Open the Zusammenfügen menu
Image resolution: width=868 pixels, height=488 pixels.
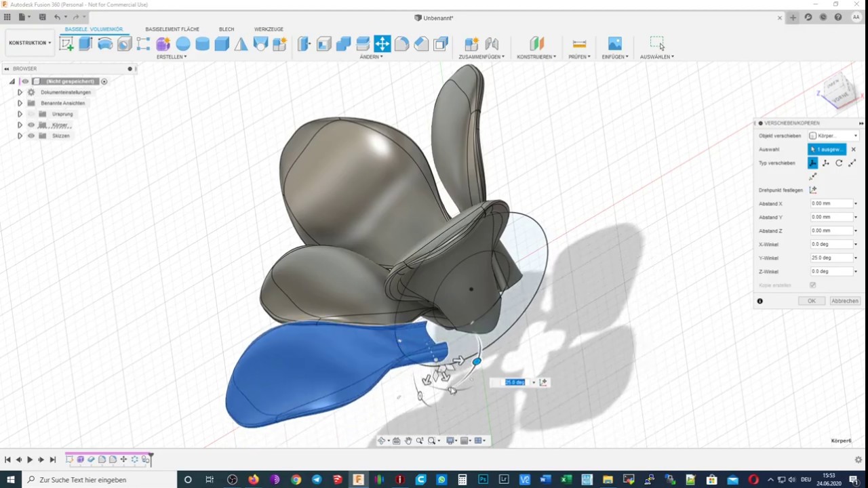481,57
